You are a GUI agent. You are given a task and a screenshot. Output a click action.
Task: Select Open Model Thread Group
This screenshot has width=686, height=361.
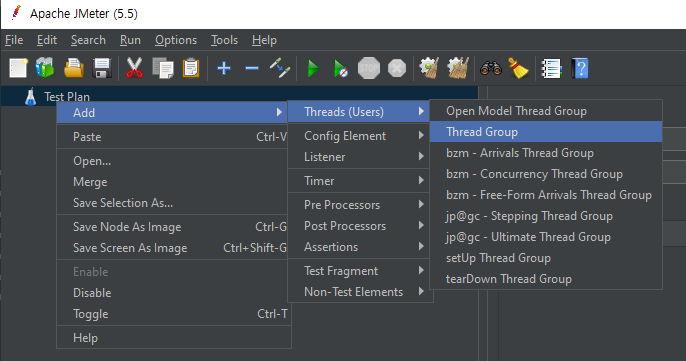pos(546,111)
